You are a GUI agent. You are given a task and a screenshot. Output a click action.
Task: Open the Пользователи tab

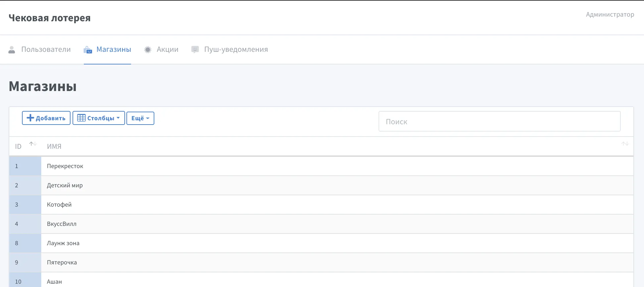click(x=46, y=49)
